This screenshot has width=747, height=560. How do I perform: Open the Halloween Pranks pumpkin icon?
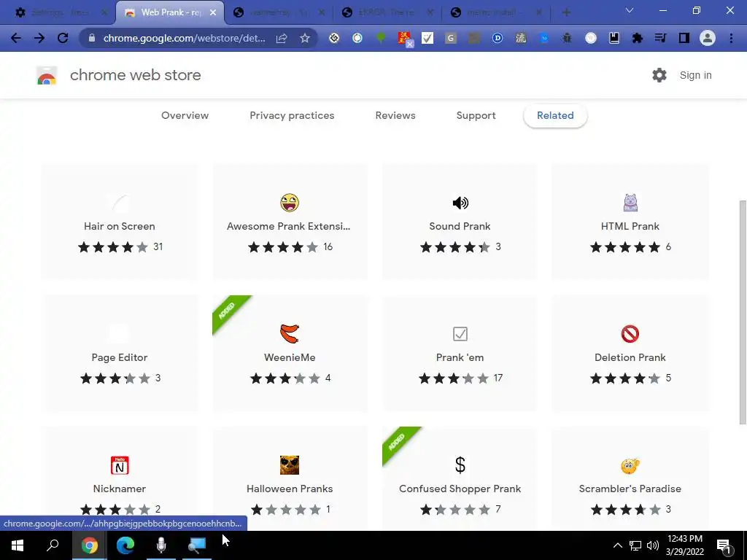tap(290, 465)
